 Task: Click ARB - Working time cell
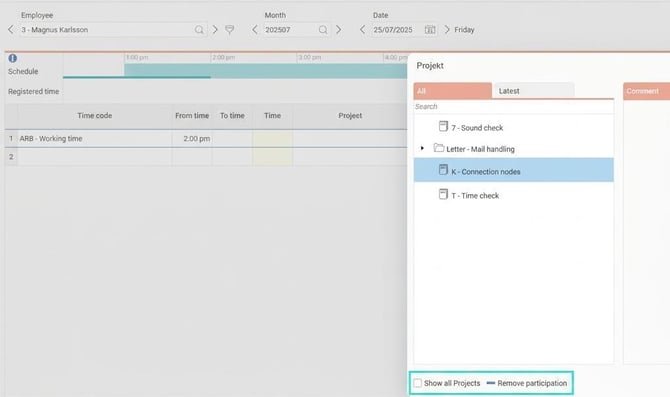(94, 139)
